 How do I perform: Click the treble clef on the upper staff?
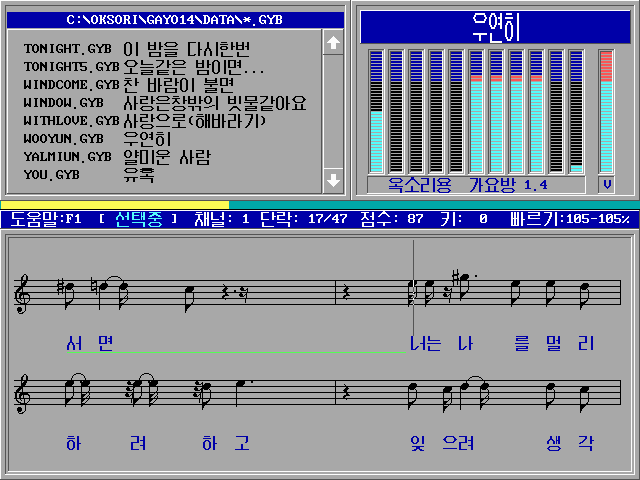22,294
